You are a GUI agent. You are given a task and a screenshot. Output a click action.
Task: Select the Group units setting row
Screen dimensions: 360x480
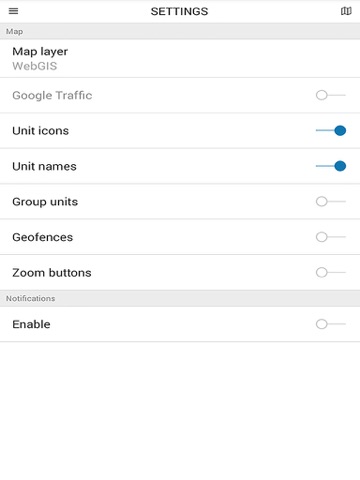[180, 201]
